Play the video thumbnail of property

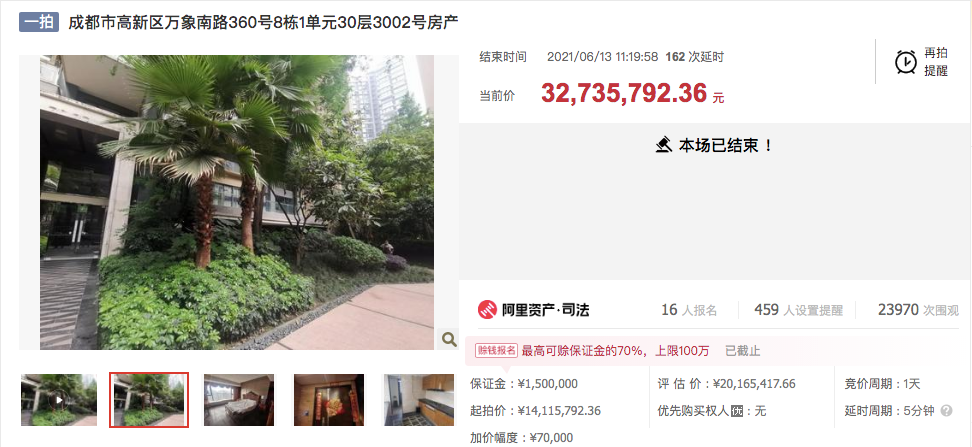(x=59, y=400)
